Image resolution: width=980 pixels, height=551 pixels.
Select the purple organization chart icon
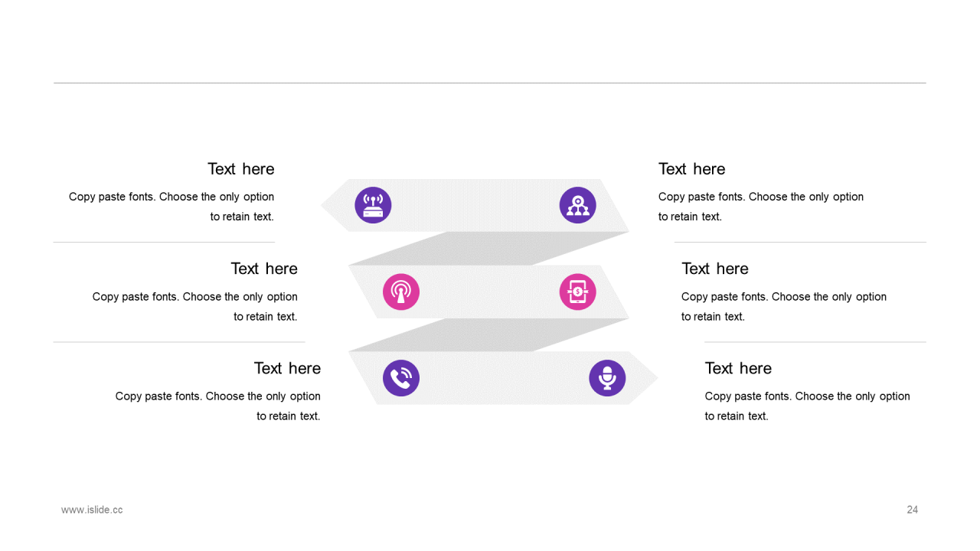pyautogui.click(x=578, y=205)
